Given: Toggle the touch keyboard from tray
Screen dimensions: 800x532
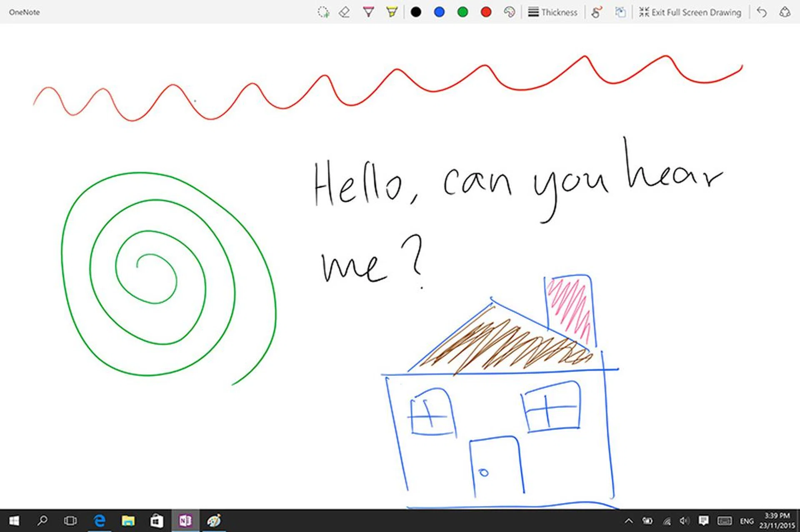Looking at the screenshot, I should tap(725, 521).
